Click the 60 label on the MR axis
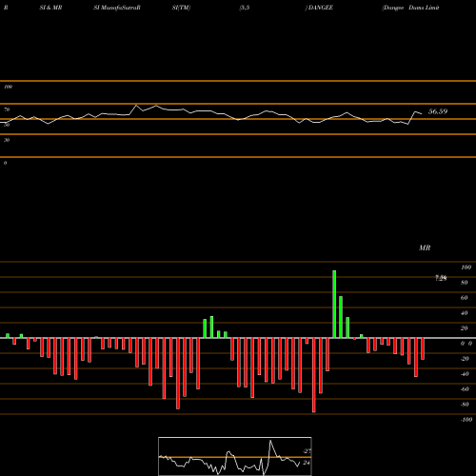Viewport: 476px width, 476px height. [x=465, y=298]
